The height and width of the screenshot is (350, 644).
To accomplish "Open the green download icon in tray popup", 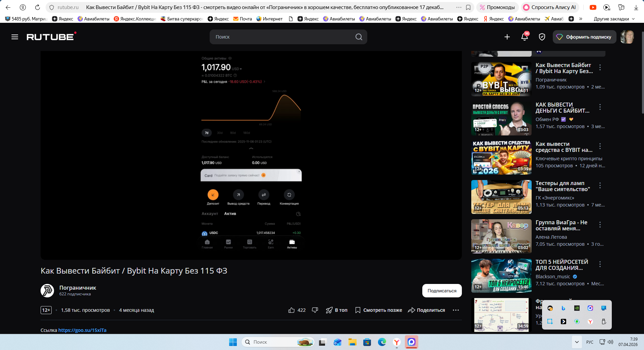I will point(577,322).
